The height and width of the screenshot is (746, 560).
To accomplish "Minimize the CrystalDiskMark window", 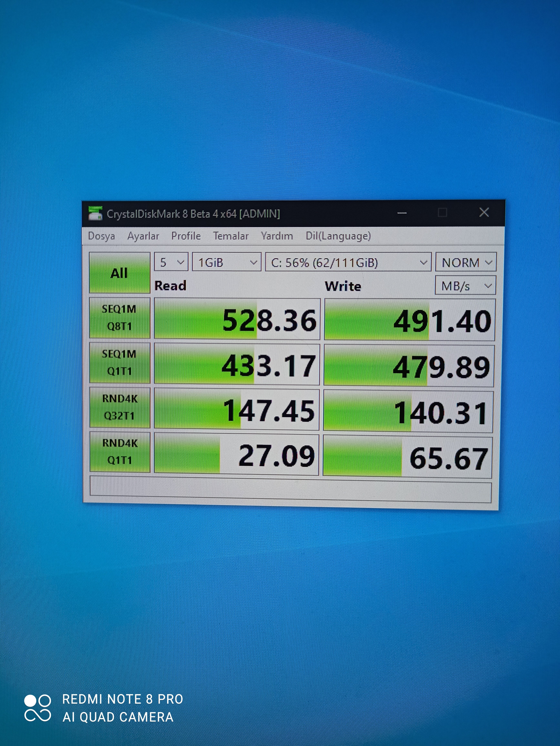I will [x=402, y=213].
